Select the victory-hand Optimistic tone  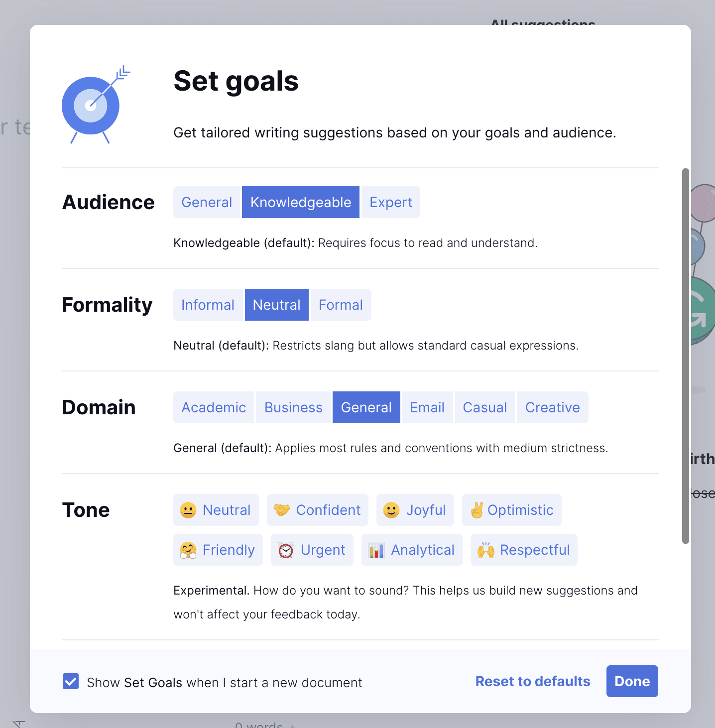tap(512, 510)
